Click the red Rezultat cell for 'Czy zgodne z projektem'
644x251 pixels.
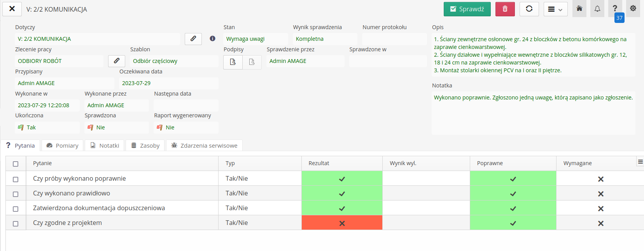pos(342,223)
